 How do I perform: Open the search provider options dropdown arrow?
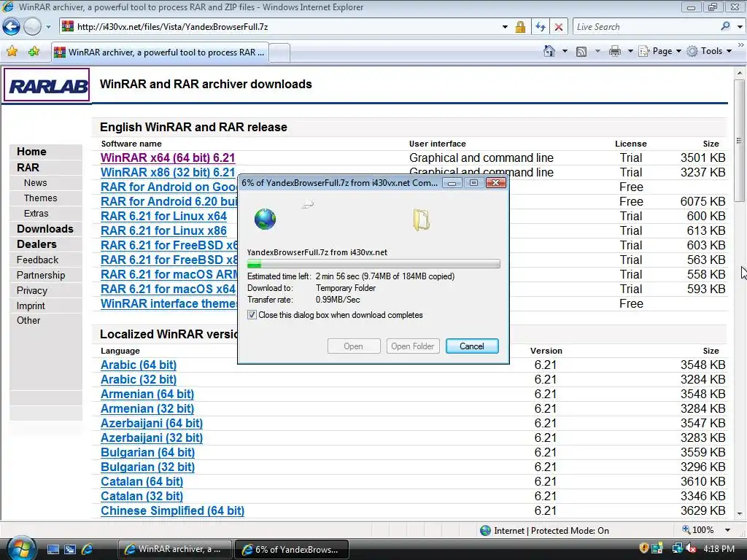tap(740, 27)
